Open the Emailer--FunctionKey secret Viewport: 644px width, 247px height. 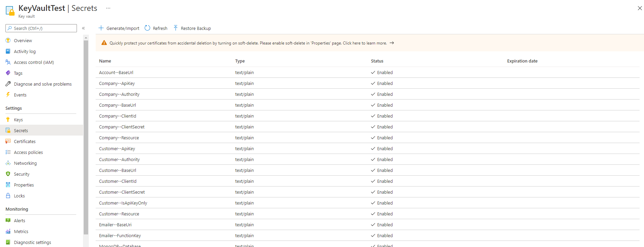click(x=120, y=235)
